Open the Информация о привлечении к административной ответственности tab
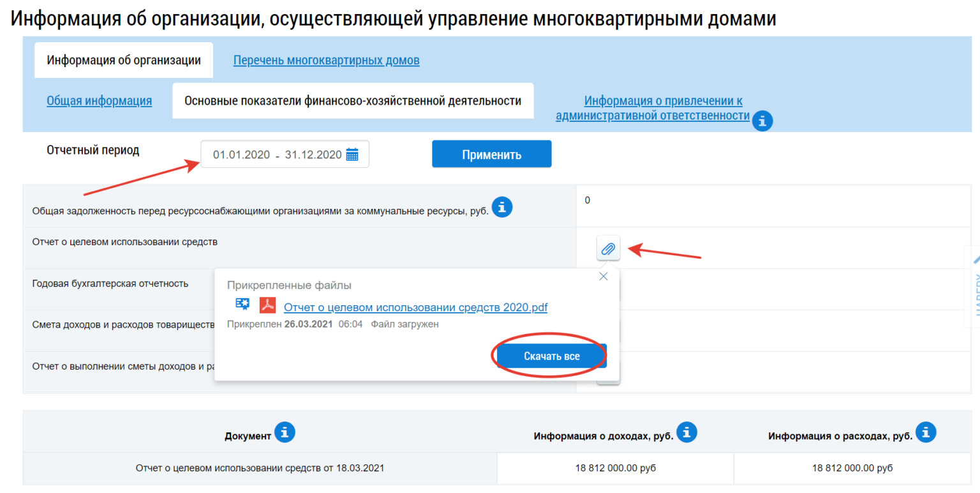 coord(653,108)
